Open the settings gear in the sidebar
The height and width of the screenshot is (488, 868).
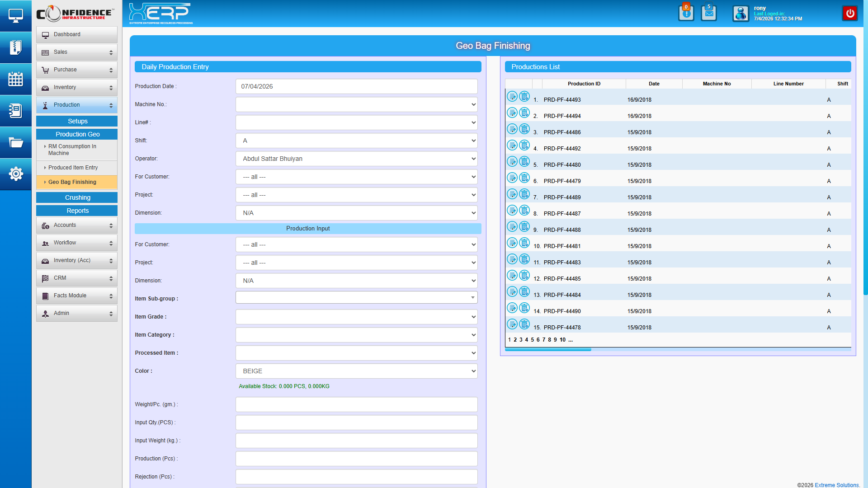click(x=16, y=174)
